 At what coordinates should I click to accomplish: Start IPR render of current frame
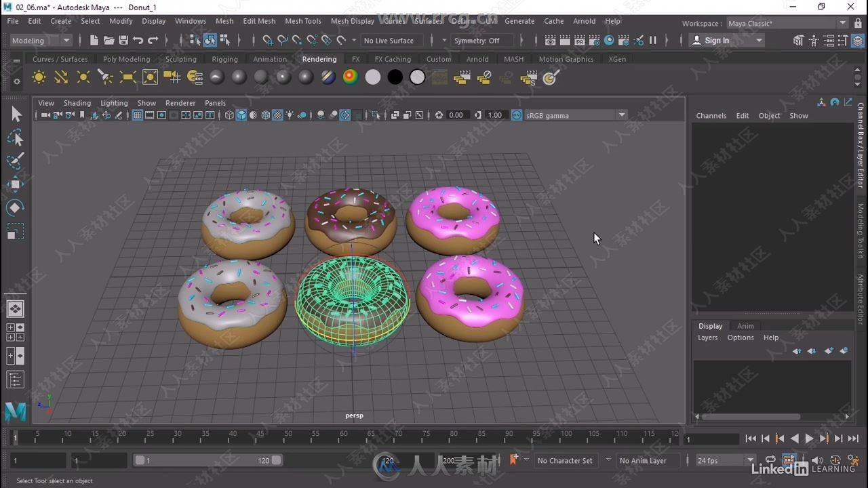tap(579, 41)
